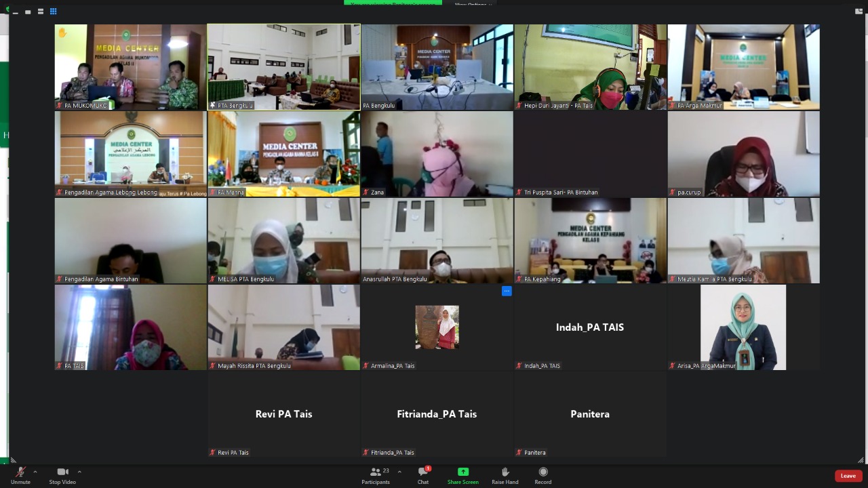Open View Options menu at top

click(470, 4)
